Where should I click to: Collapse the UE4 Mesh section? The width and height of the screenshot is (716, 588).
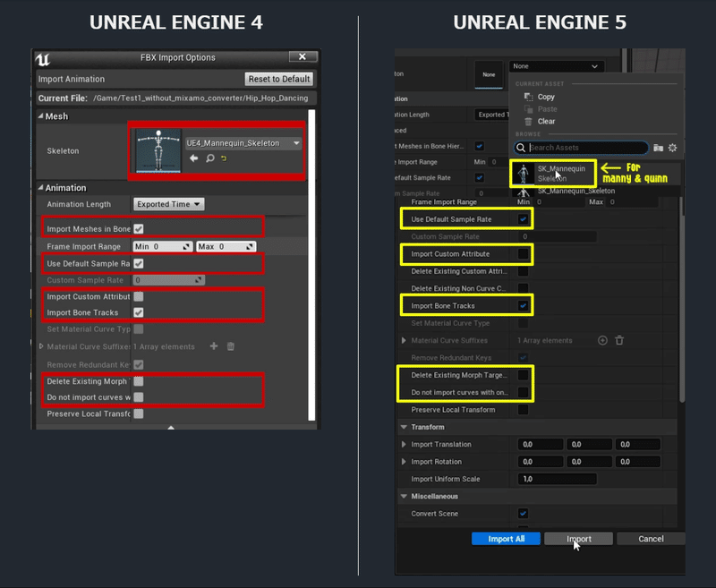[40, 116]
